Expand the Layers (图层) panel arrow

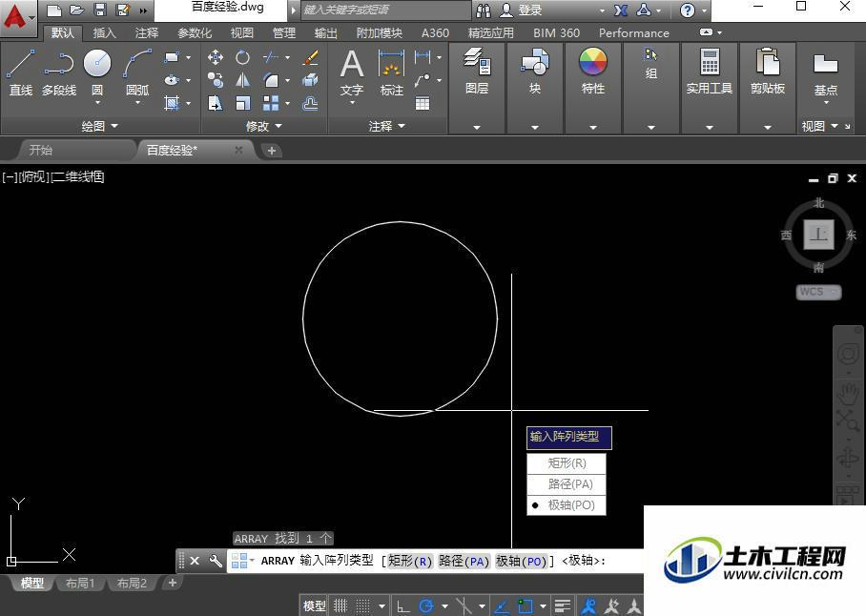point(477,127)
